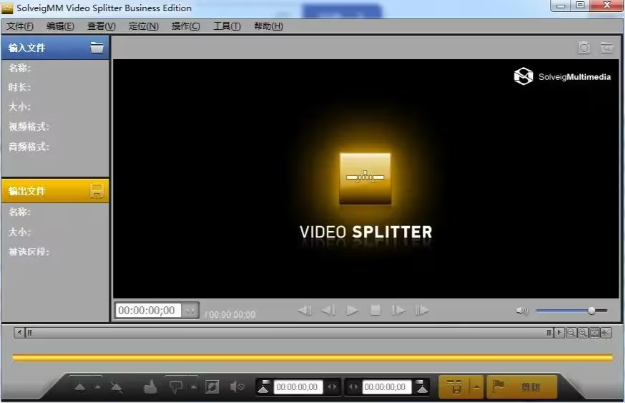Screen dimensions: 625x403
Task: Click the folder icon next to snapshot
Action: click(x=607, y=47)
